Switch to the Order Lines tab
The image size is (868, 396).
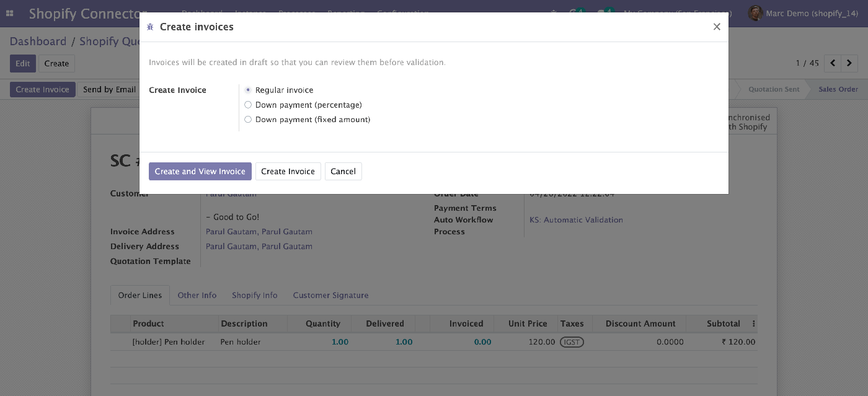tap(140, 296)
